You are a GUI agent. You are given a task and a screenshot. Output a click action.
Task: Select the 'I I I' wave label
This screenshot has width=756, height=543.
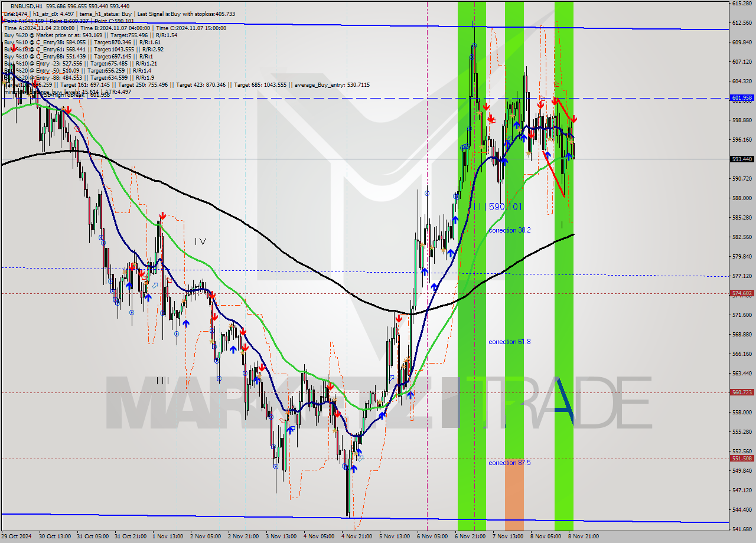click(x=162, y=381)
